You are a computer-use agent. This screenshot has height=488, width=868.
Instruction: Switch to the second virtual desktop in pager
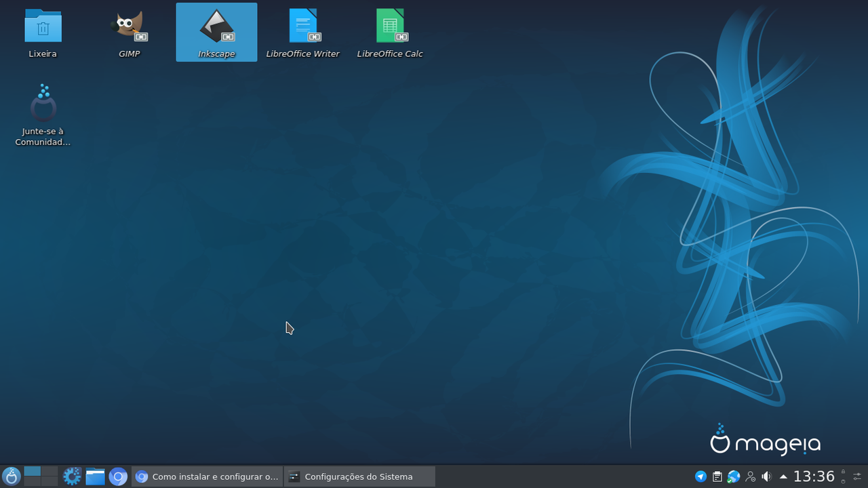coord(49,471)
